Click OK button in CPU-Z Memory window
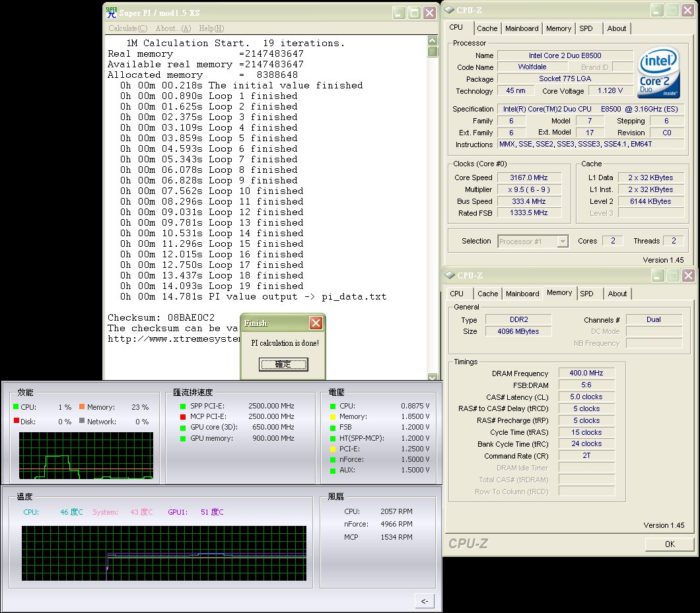Screen dimensions: 700x613 (670, 544)
